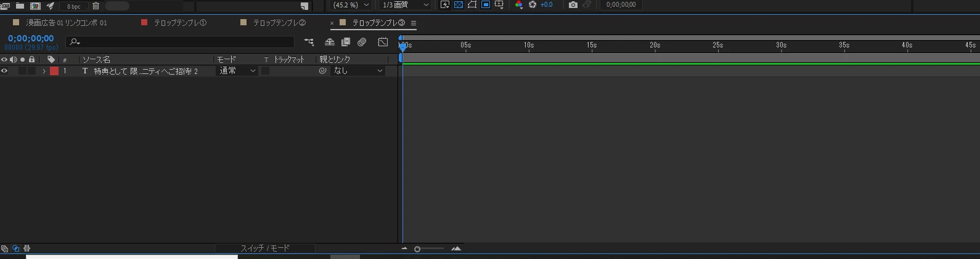Switch to テロップテンプレ② tab
980x259 pixels.
279,23
